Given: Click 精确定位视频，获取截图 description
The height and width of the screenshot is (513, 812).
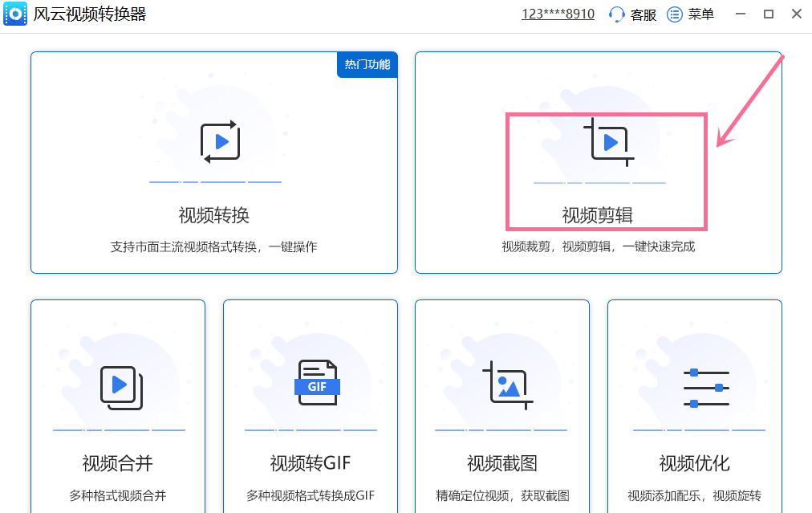Looking at the screenshot, I should 502,496.
